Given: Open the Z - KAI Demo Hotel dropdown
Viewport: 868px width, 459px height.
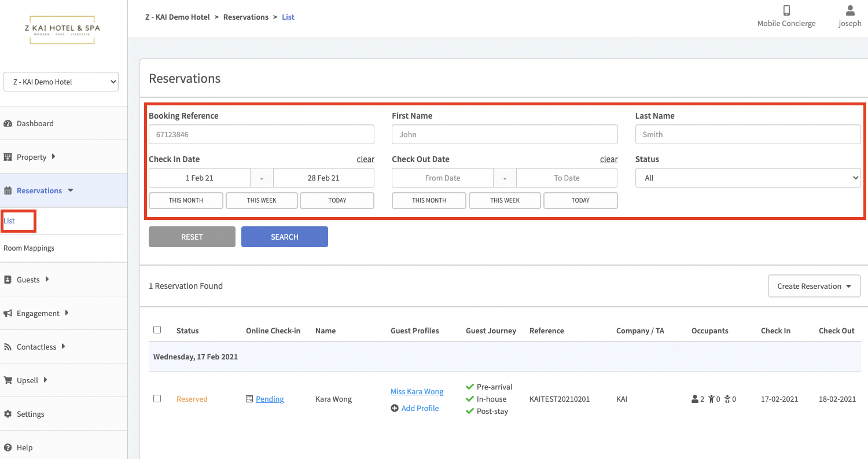Looking at the screenshot, I should (x=61, y=82).
